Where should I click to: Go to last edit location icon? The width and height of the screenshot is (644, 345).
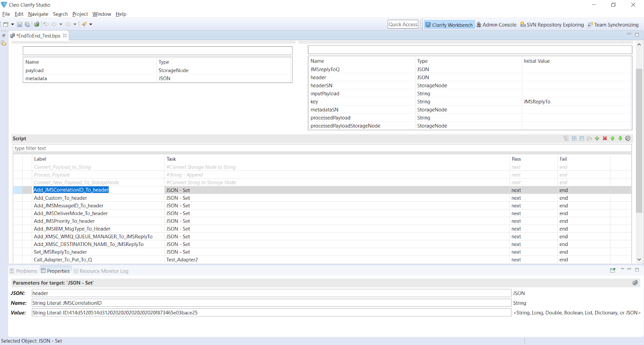coord(46,24)
